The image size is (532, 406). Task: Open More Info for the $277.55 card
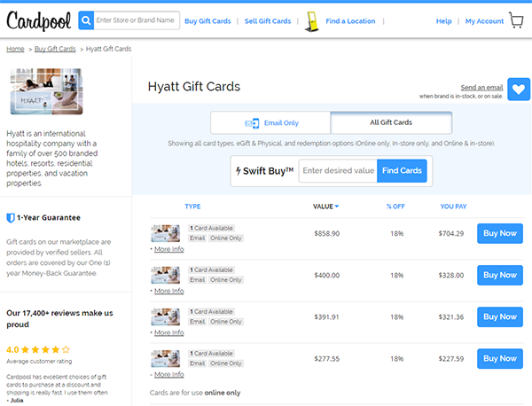click(169, 374)
